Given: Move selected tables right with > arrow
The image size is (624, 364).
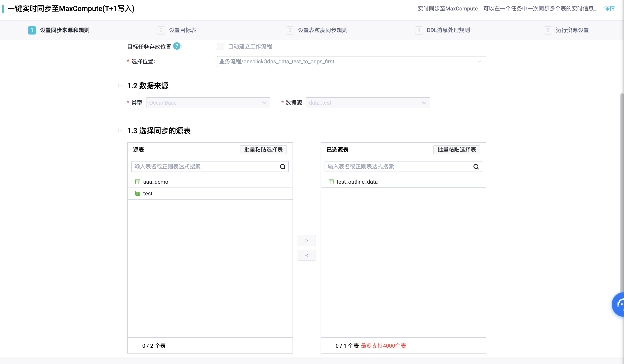Looking at the screenshot, I should point(307,240).
